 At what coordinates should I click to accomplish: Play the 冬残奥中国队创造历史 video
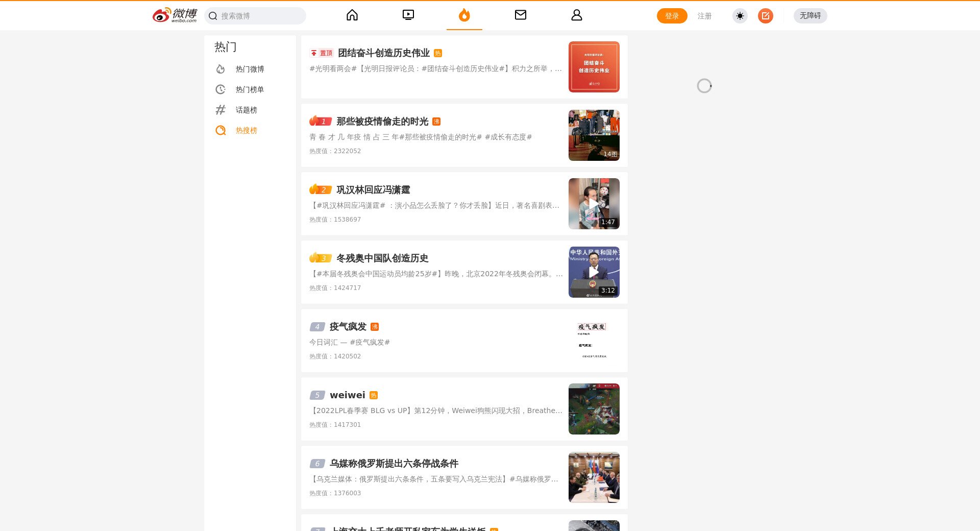tap(594, 272)
